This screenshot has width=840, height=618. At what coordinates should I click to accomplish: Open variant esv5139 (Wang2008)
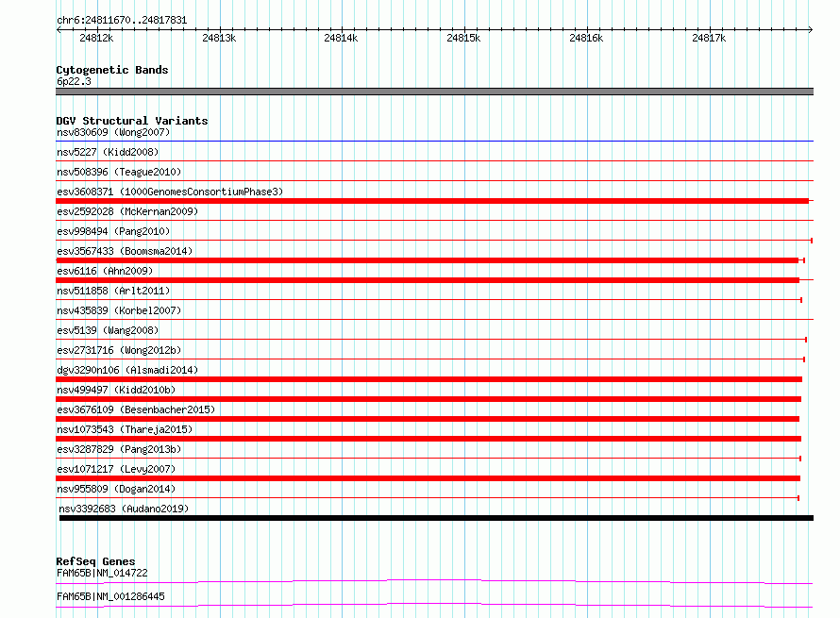click(108, 330)
